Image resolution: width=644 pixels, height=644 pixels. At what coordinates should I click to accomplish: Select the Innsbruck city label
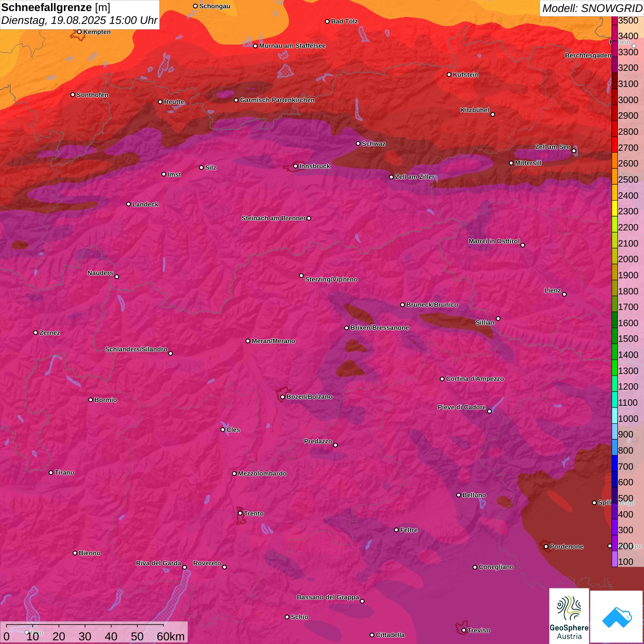[x=315, y=166]
